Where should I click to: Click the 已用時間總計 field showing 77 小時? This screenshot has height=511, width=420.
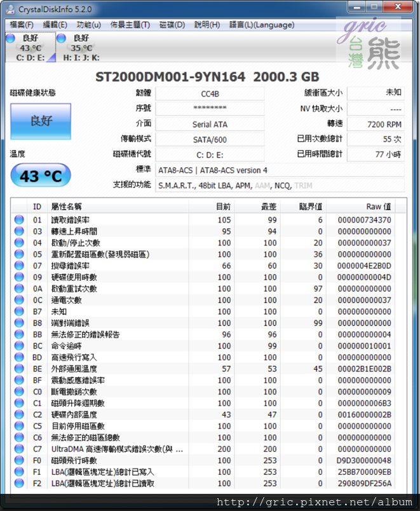click(x=376, y=154)
